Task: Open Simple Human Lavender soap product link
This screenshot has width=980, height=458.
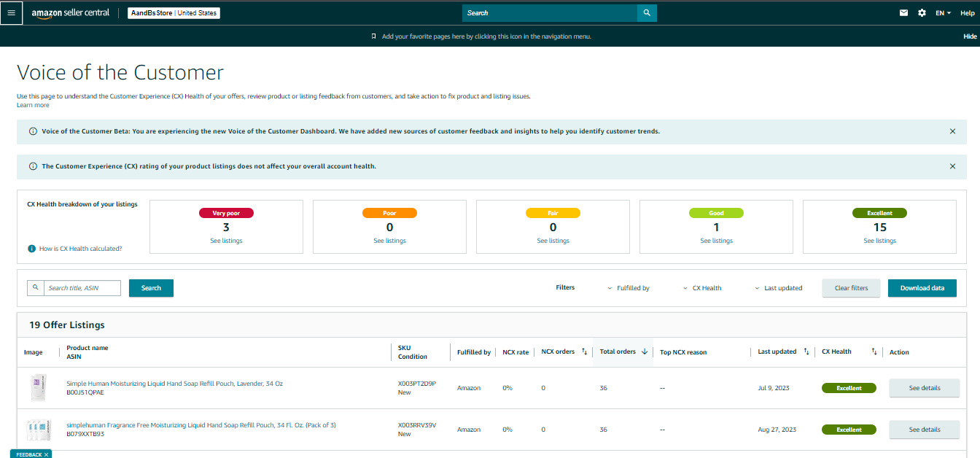Action: (174, 383)
